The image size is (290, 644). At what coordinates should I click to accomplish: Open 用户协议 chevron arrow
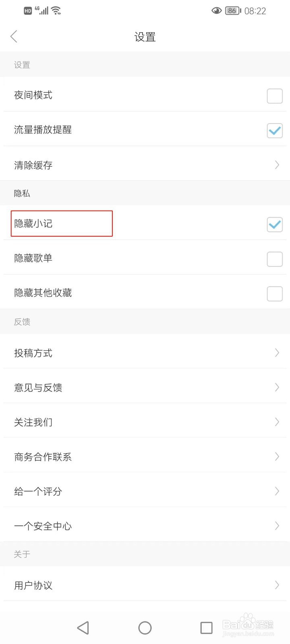tap(277, 585)
